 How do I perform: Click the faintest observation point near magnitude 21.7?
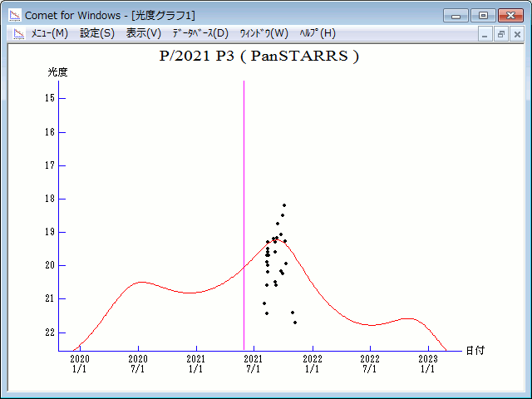(x=295, y=323)
